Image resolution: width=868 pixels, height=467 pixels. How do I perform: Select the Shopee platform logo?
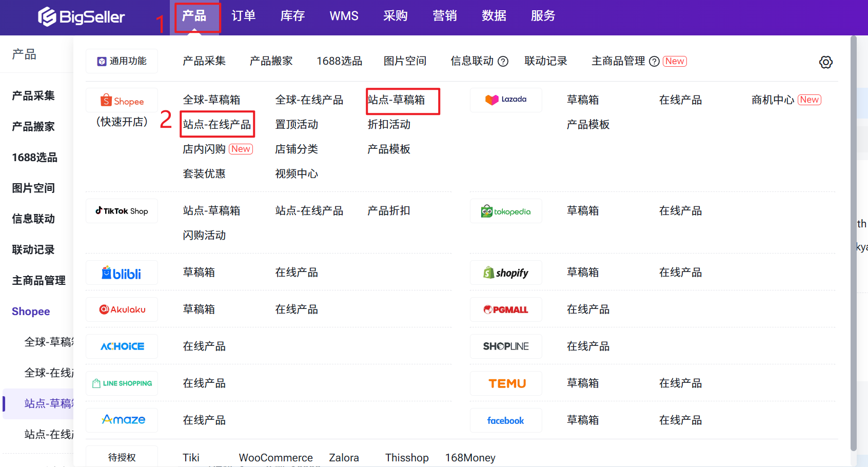[x=122, y=101]
